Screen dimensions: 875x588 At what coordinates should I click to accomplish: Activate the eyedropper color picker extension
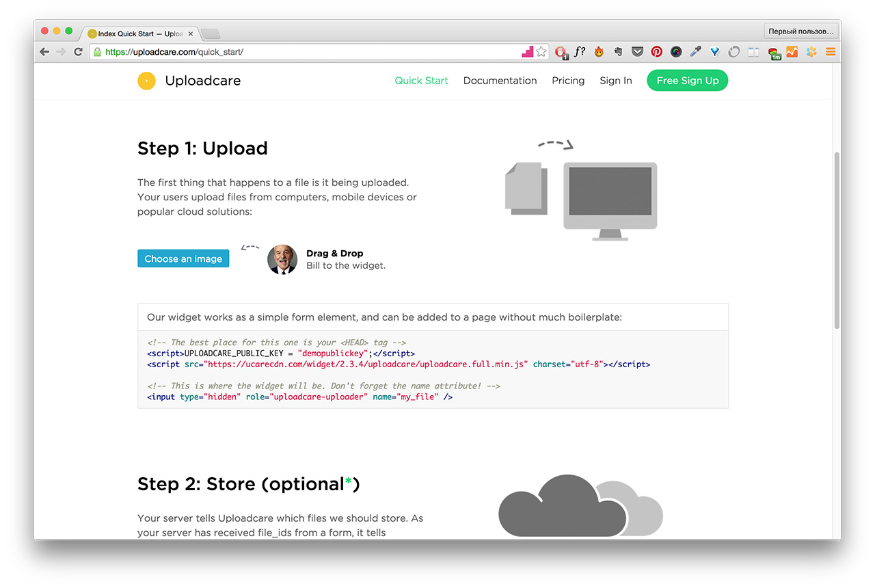695,51
